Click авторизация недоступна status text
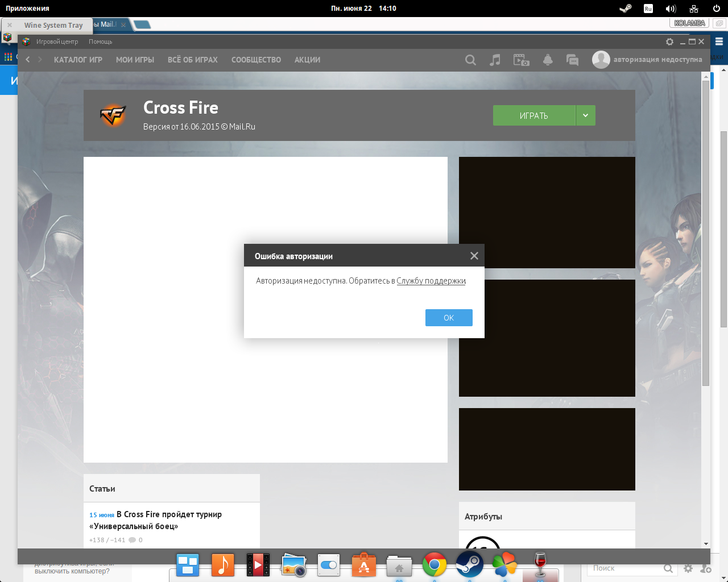The height and width of the screenshot is (582, 728). (x=658, y=60)
